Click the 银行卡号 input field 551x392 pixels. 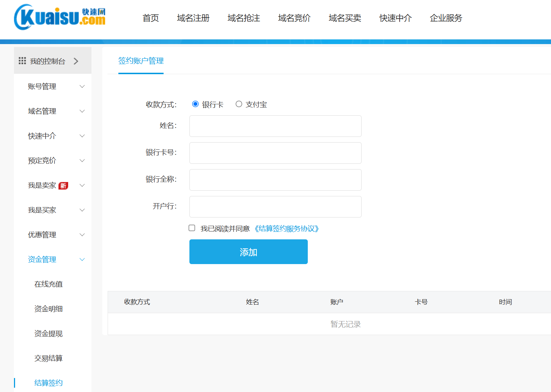pyautogui.click(x=275, y=153)
